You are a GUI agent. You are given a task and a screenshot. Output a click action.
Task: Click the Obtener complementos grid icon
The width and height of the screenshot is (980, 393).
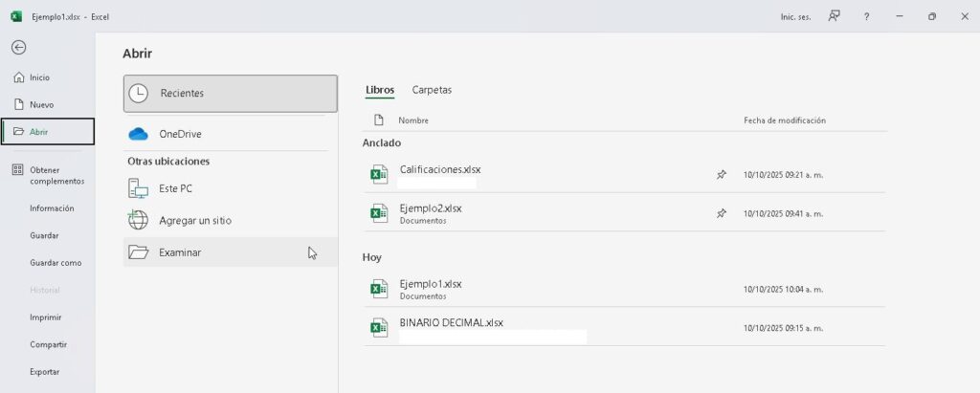(x=18, y=170)
